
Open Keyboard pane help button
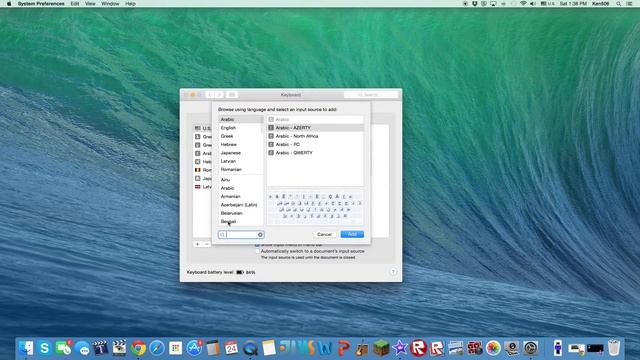(393, 272)
